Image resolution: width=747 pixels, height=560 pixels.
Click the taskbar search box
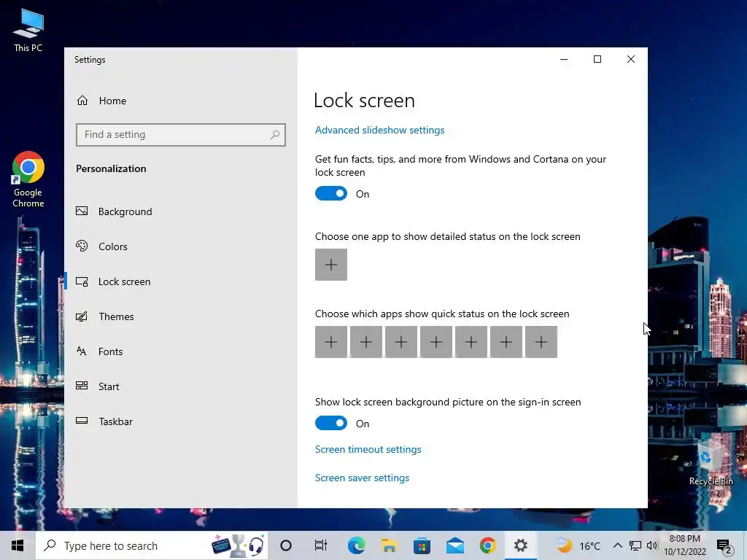click(x=152, y=545)
